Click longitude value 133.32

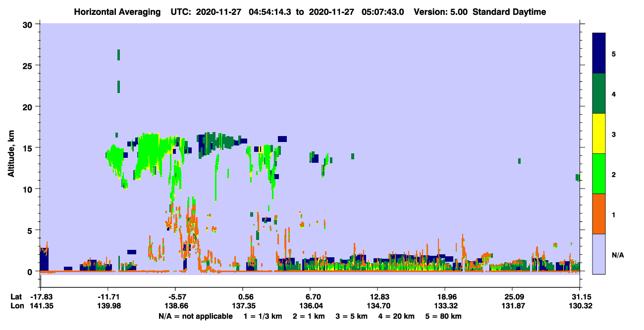pyautogui.click(x=445, y=306)
